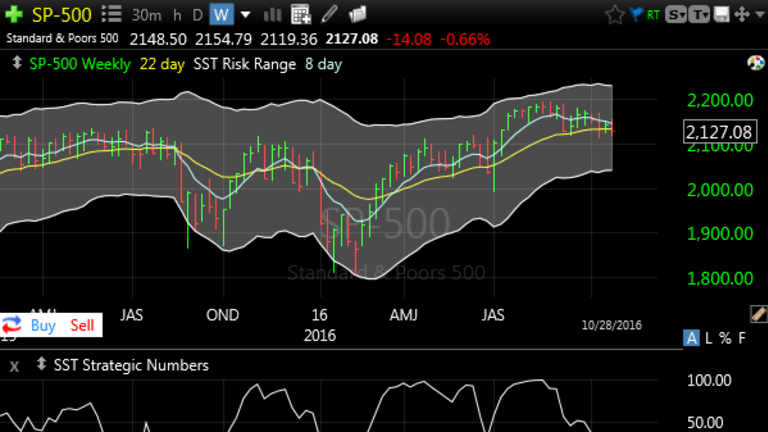Select the A scale mode

coord(691,338)
